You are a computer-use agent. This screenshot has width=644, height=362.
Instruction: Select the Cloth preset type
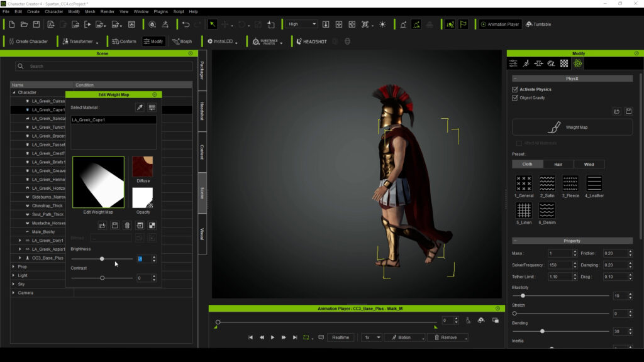[x=528, y=164]
